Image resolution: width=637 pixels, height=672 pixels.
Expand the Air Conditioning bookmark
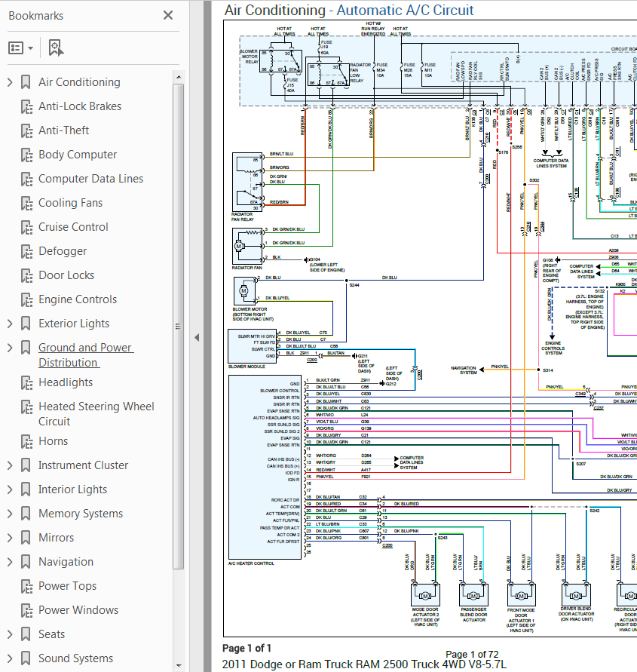[10, 82]
